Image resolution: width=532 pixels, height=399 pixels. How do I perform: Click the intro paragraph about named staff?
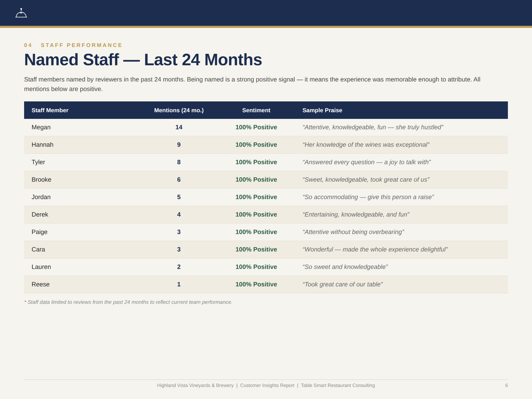click(x=252, y=84)
